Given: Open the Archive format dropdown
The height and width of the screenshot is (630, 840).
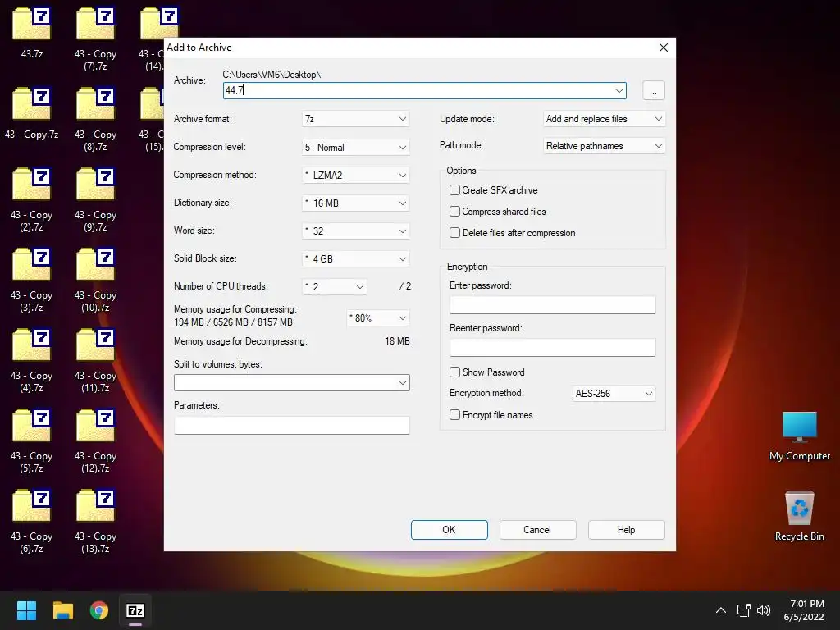Looking at the screenshot, I should click(x=356, y=119).
